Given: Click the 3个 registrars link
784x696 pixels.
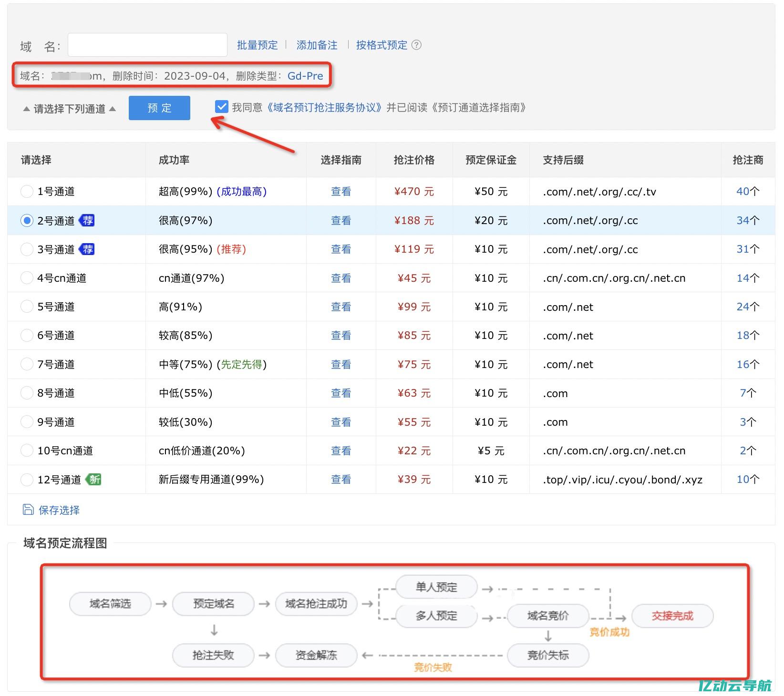Looking at the screenshot, I should pyautogui.click(x=748, y=422).
